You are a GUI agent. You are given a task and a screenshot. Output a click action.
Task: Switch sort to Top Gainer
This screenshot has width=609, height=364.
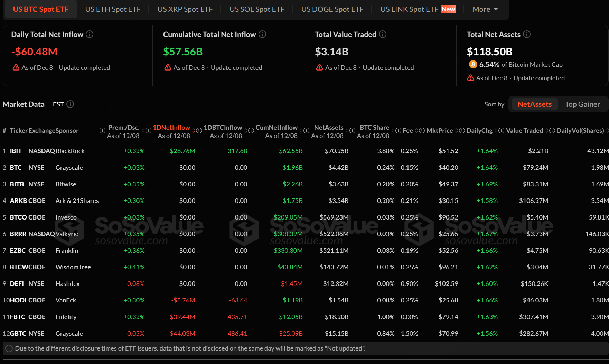click(x=582, y=104)
